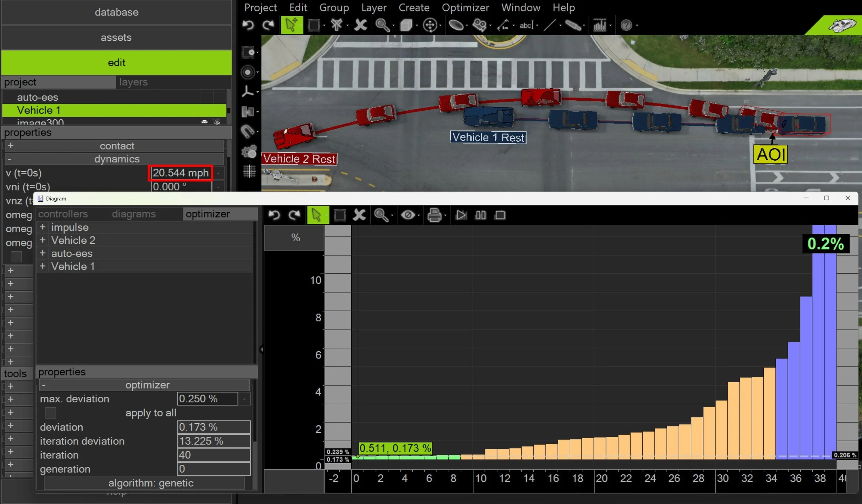Click the database panel button
This screenshot has width=862, height=504.
click(x=117, y=12)
